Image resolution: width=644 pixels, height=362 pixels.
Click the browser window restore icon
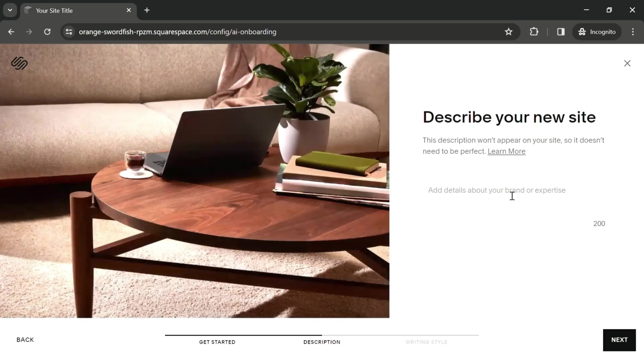[x=609, y=10]
